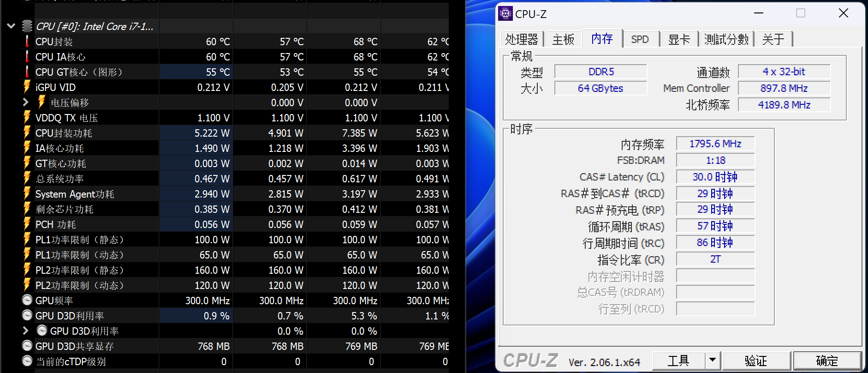Image resolution: width=868 pixels, height=373 pixels.
Task: Expand the nested GPU D3D利用率 group
Action: 26,331
